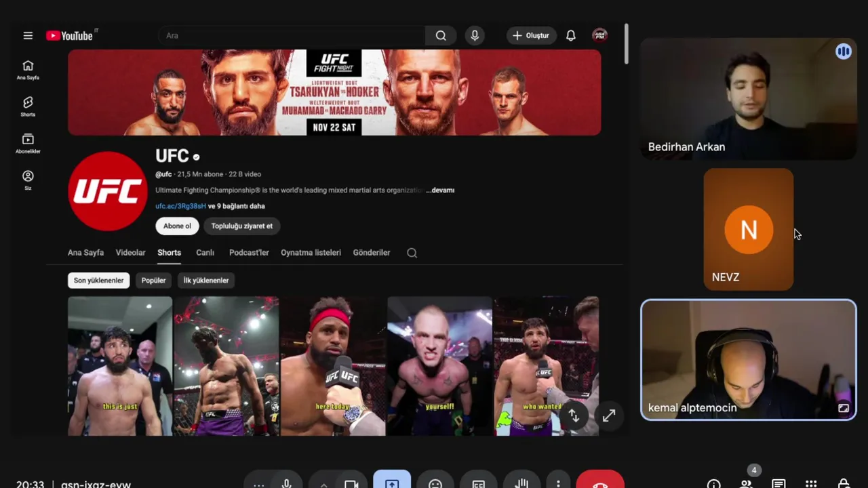Screen dimensions: 868x488
Task: Send a reaction with emoji button
Action: (x=435, y=481)
